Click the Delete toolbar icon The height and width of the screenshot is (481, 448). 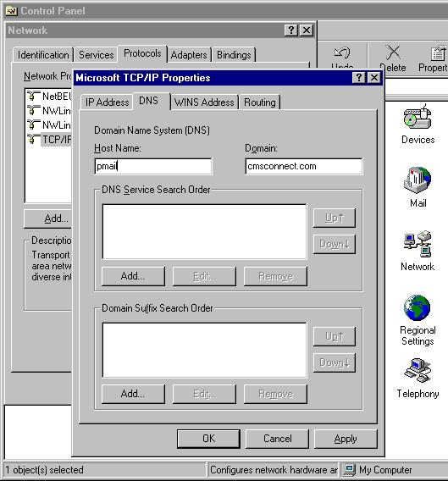point(393,58)
